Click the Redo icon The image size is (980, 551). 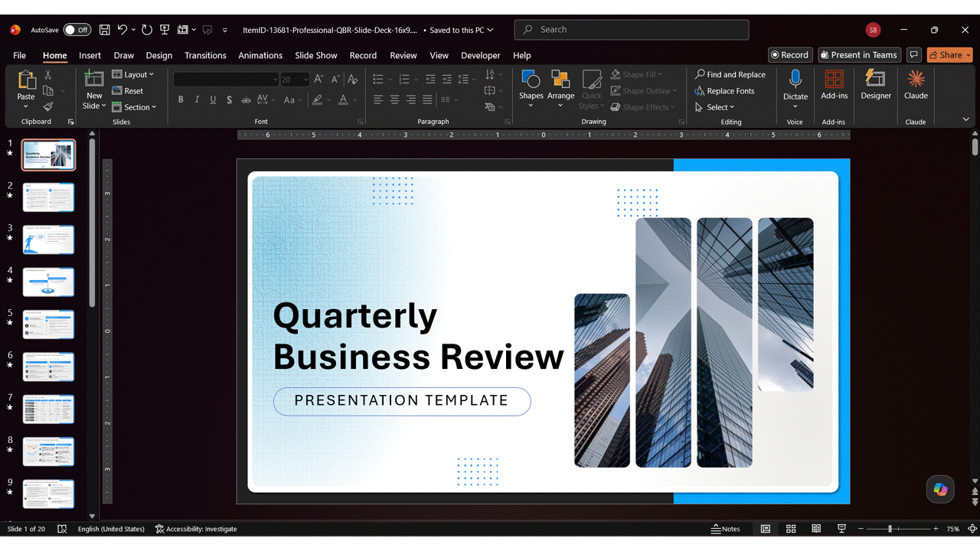[147, 30]
